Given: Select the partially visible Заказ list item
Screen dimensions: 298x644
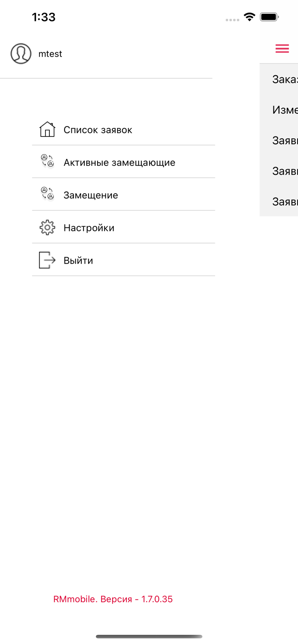Looking at the screenshot, I should [279, 79].
